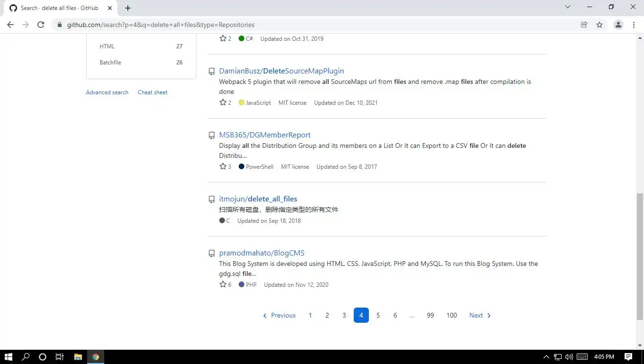Open Windows Start menu
The width and height of the screenshot is (644, 364).
click(x=8, y=357)
